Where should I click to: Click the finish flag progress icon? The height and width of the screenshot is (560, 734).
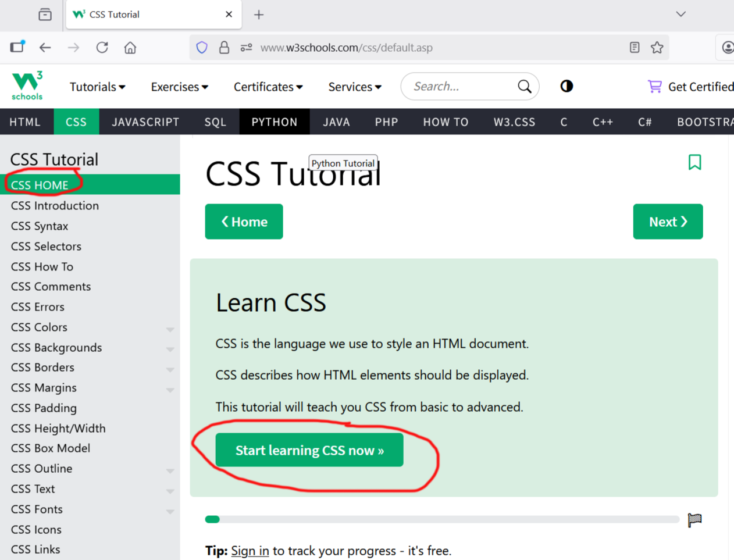[694, 519]
